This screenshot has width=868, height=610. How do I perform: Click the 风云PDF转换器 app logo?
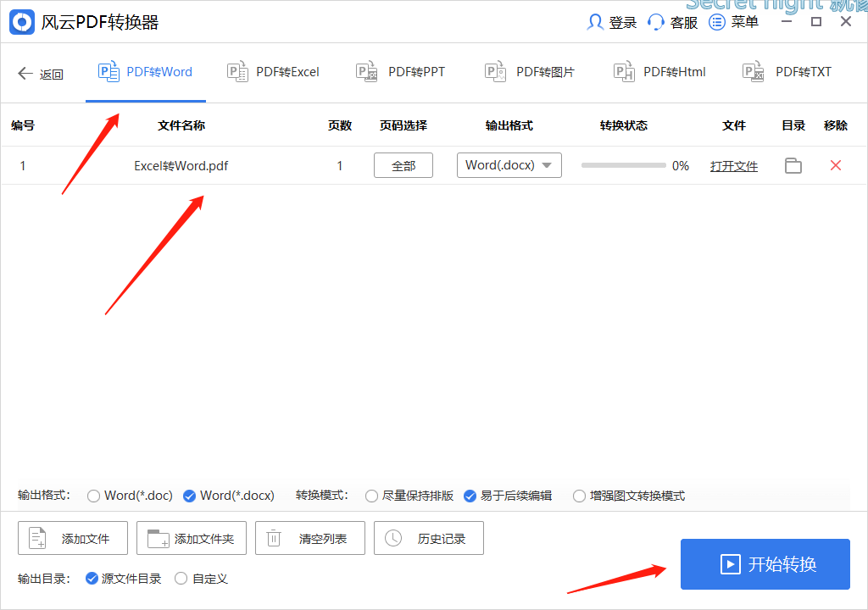pos(22,22)
